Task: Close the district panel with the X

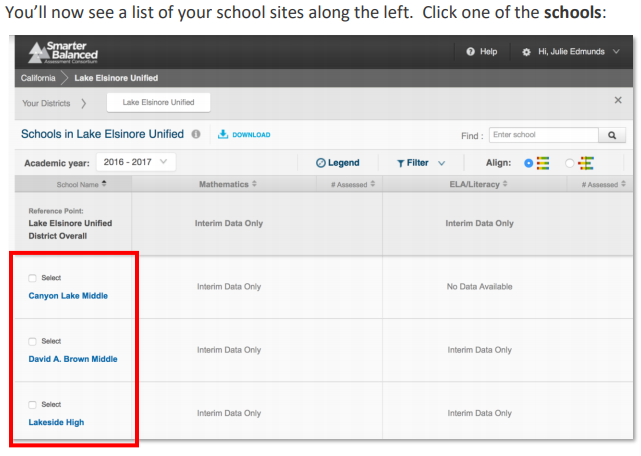Action: tap(618, 100)
